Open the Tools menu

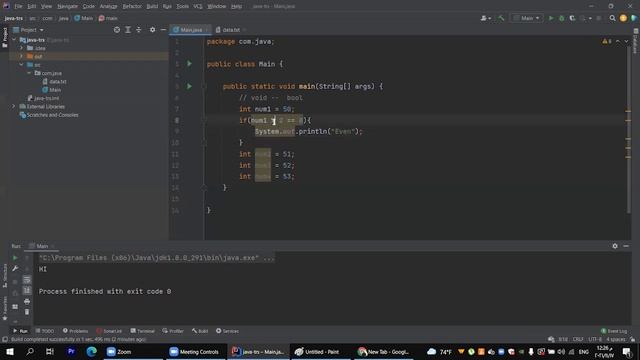[182, 6]
